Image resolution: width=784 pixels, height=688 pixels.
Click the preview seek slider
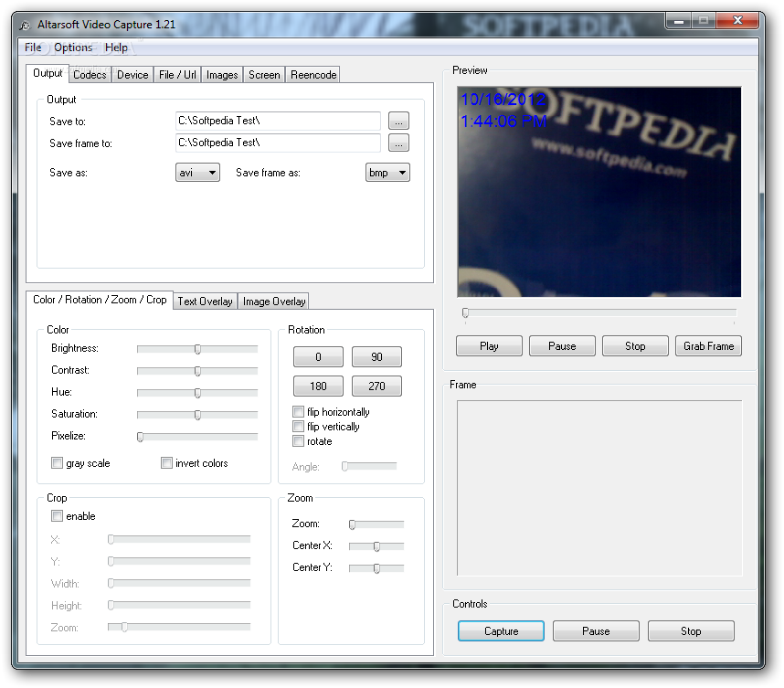coord(599,313)
